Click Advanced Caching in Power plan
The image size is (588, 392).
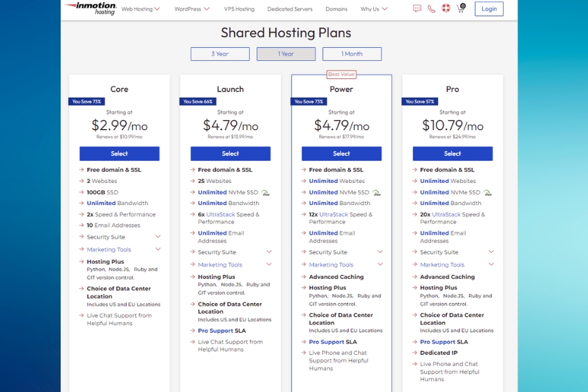(336, 277)
